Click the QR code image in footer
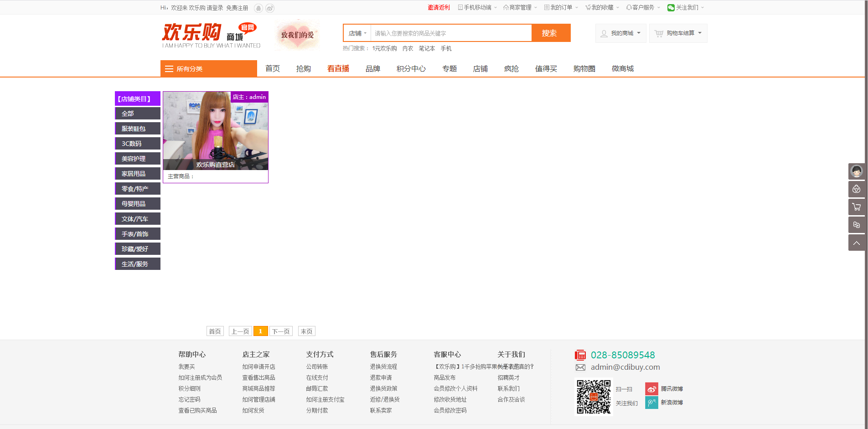The width and height of the screenshot is (868, 429). pos(594,397)
